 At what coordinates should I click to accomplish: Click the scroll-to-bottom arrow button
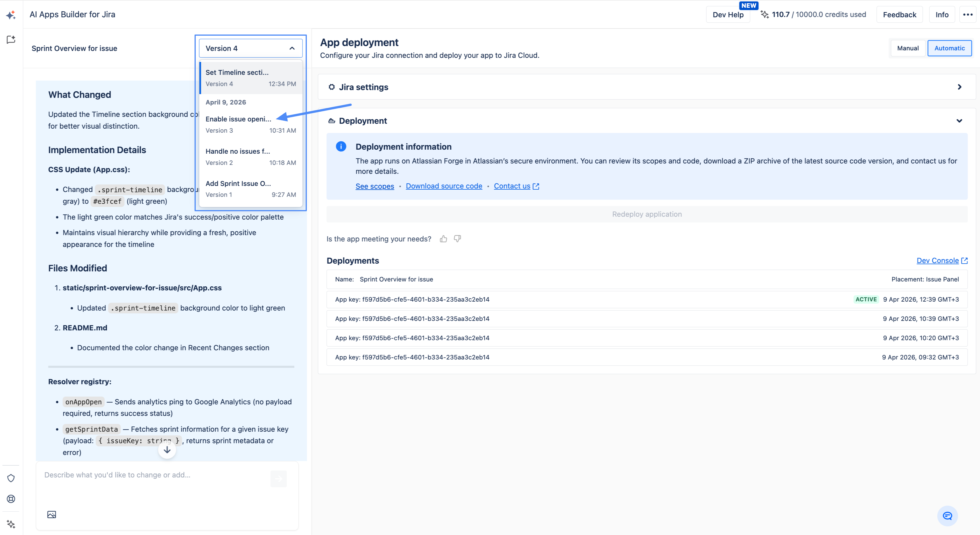coord(167,450)
